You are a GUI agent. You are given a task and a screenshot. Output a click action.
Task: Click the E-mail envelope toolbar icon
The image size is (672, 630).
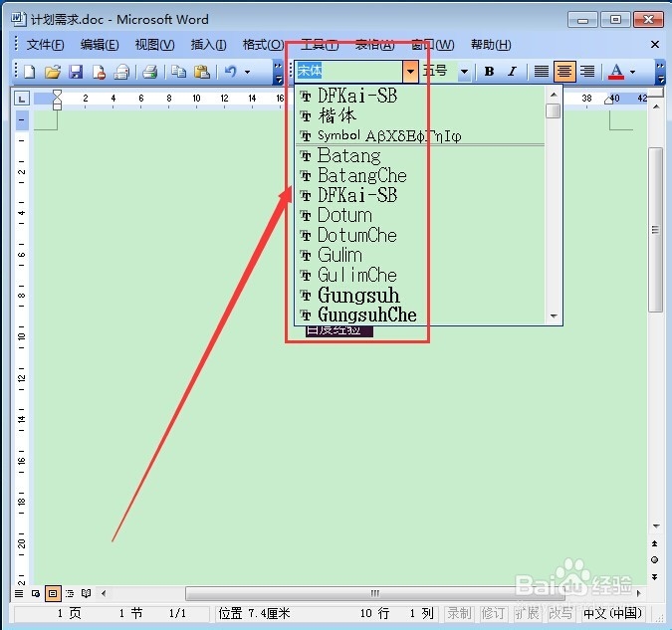[121, 72]
